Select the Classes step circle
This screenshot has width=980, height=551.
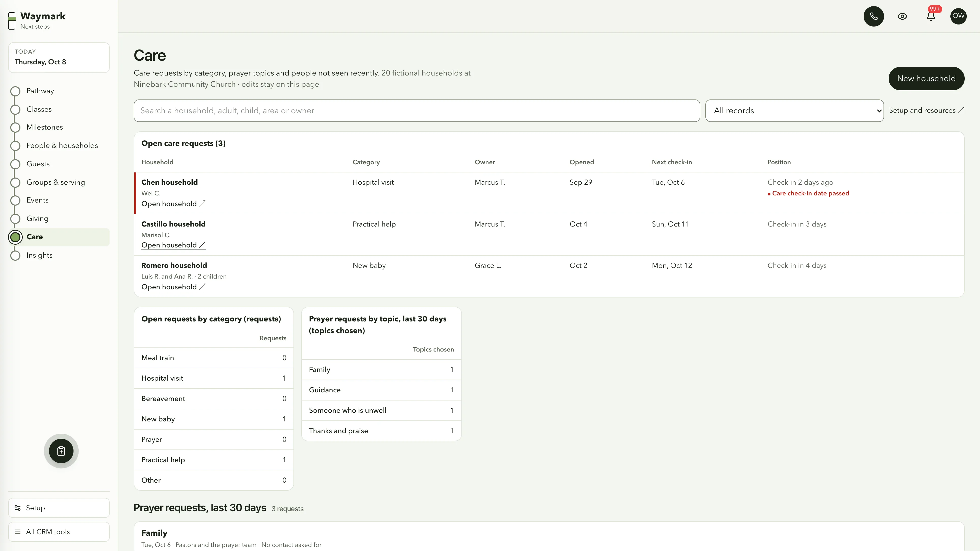coord(15,109)
